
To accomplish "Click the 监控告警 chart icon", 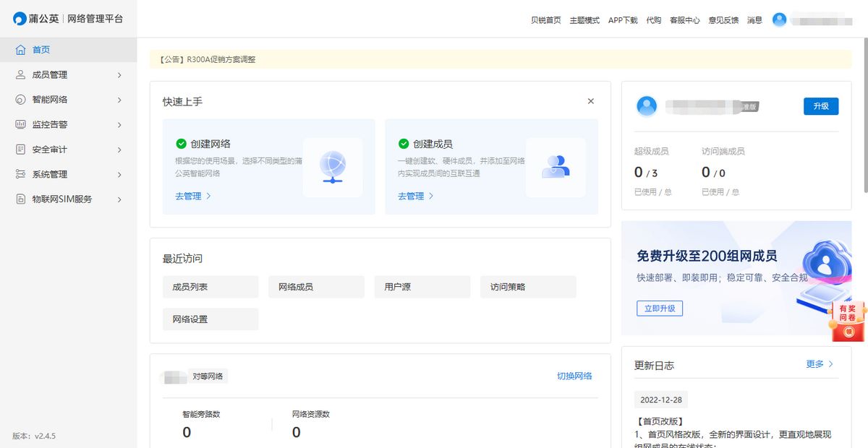I will point(20,124).
